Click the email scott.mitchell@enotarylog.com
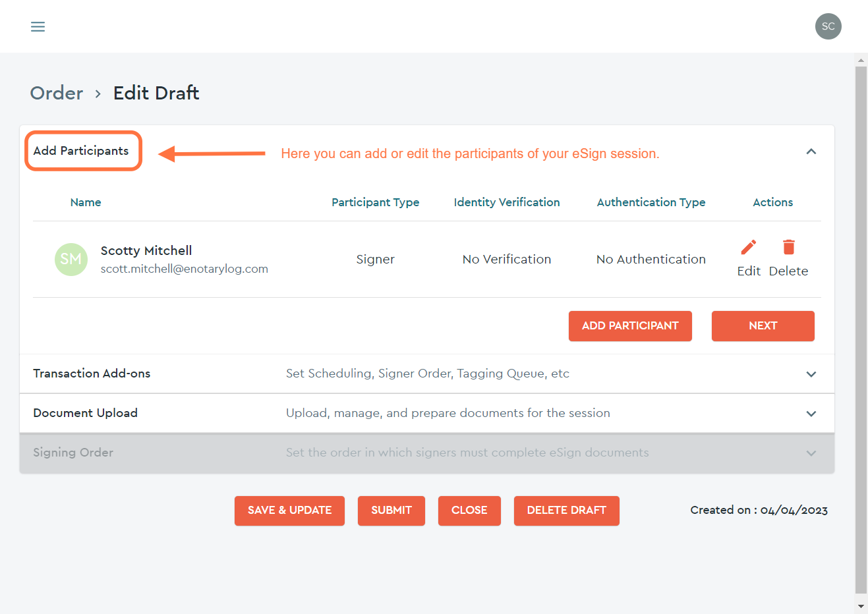The image size is (868, 614). (185, 269)
